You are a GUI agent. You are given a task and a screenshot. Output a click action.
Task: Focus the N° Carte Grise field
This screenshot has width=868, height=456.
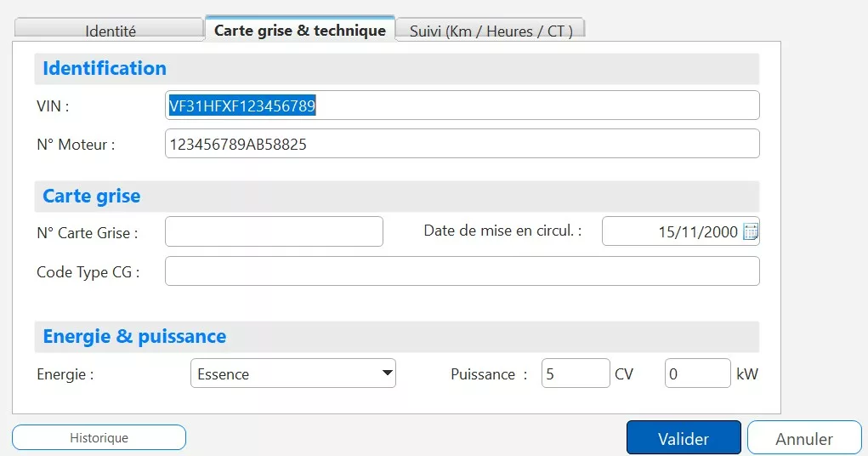274,231
